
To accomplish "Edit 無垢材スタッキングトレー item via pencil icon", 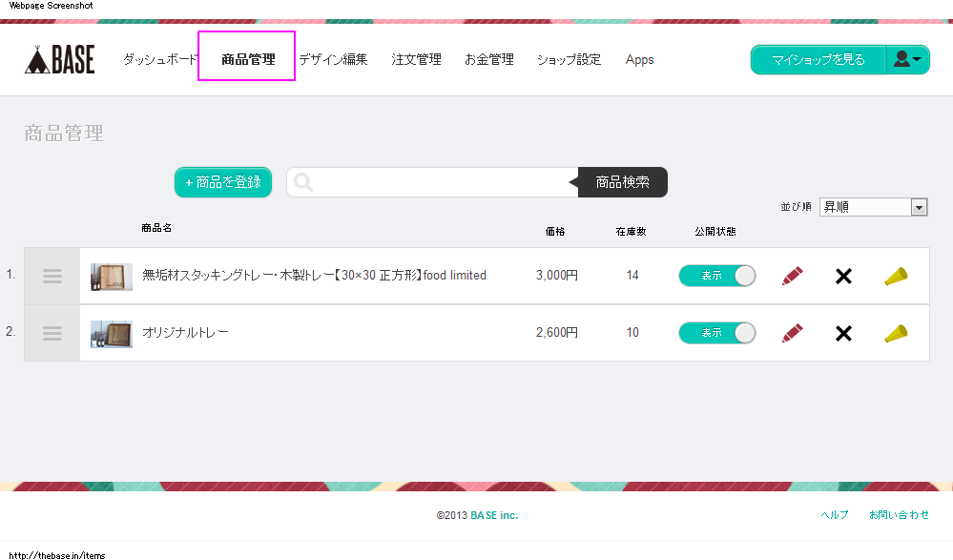I will tap(792, 276).
